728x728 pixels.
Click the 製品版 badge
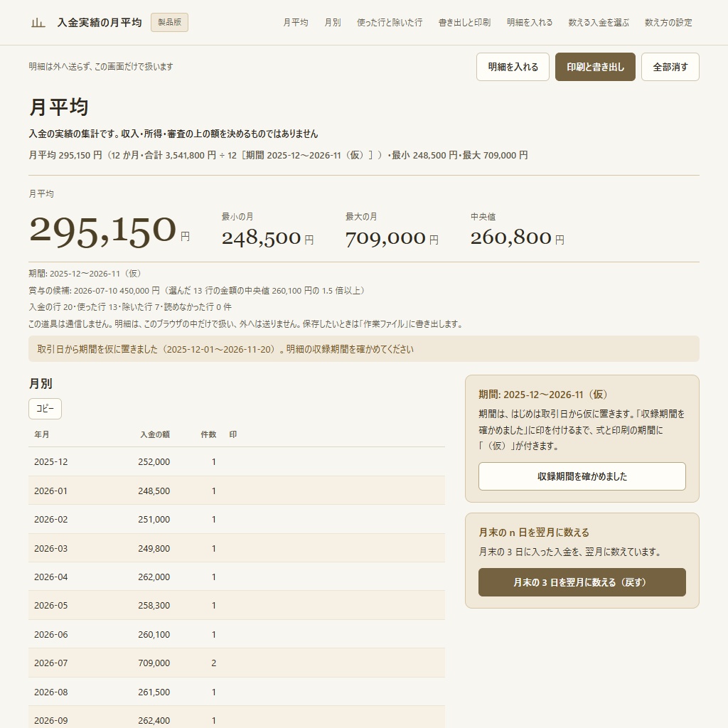tap(169, 22)
